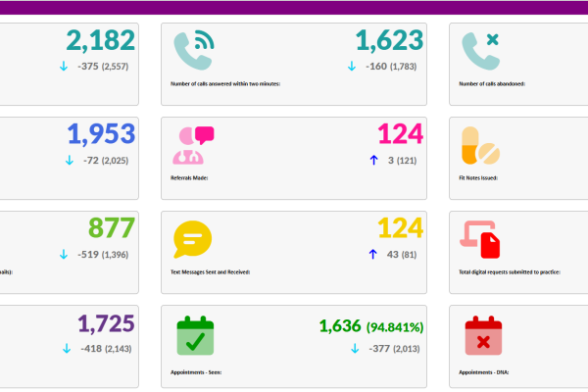Screen dimensions: 588x392
Task: Click the 'Appointments - Seen' label
Action: (x=196, y=372)
